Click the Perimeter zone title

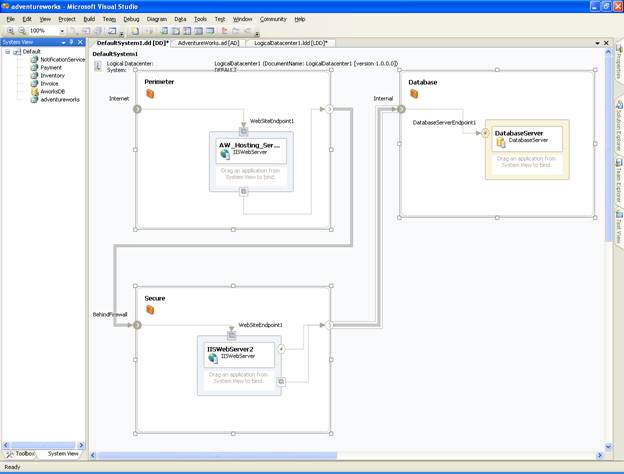coord(159,82)
